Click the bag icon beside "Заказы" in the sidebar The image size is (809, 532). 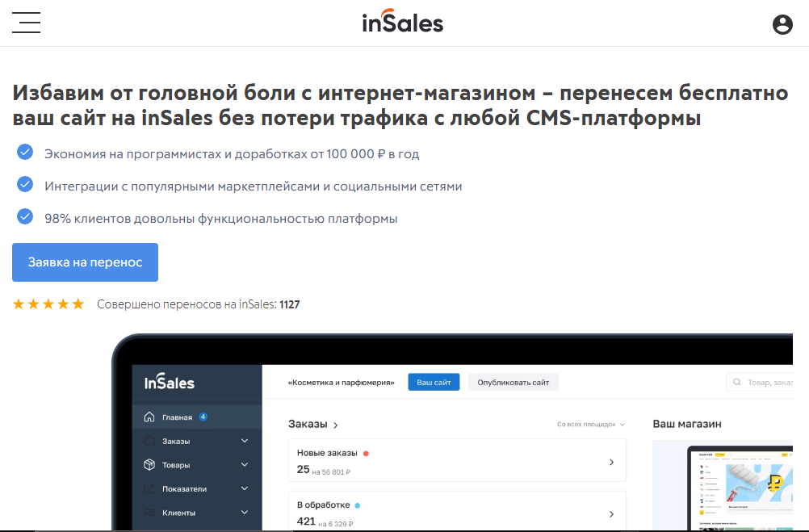(x=149, y=441)
